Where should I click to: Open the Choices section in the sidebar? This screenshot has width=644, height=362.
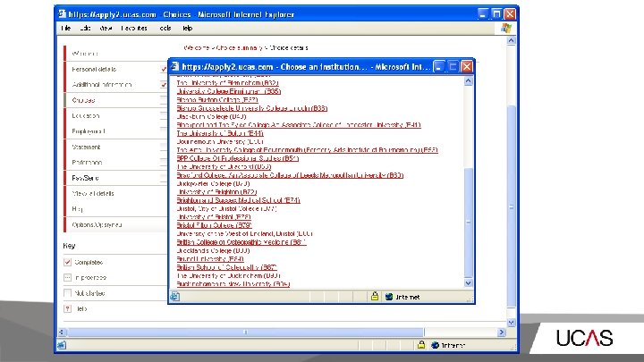click(x=83, y=100)
